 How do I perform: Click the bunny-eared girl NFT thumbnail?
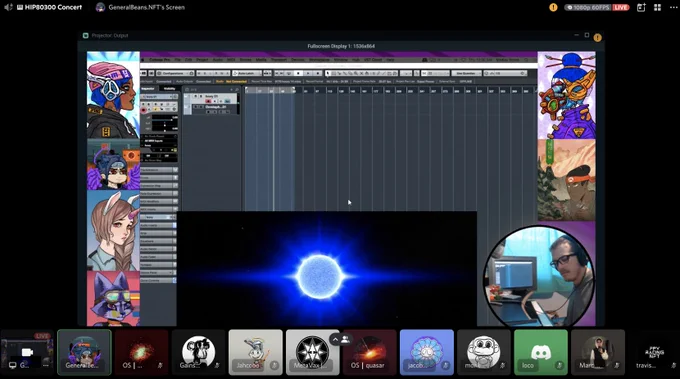click(113, 231)
